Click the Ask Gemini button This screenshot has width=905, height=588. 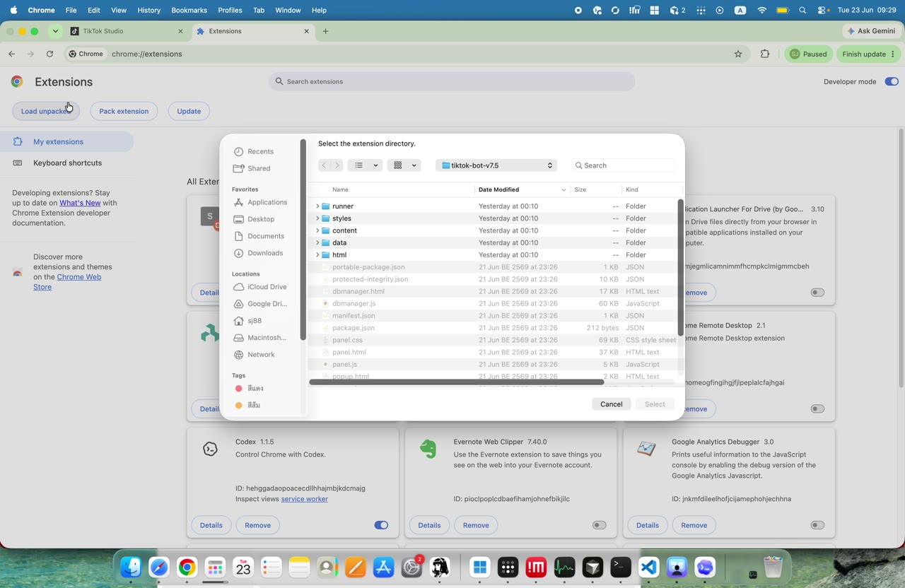click(x=871, y=31)
